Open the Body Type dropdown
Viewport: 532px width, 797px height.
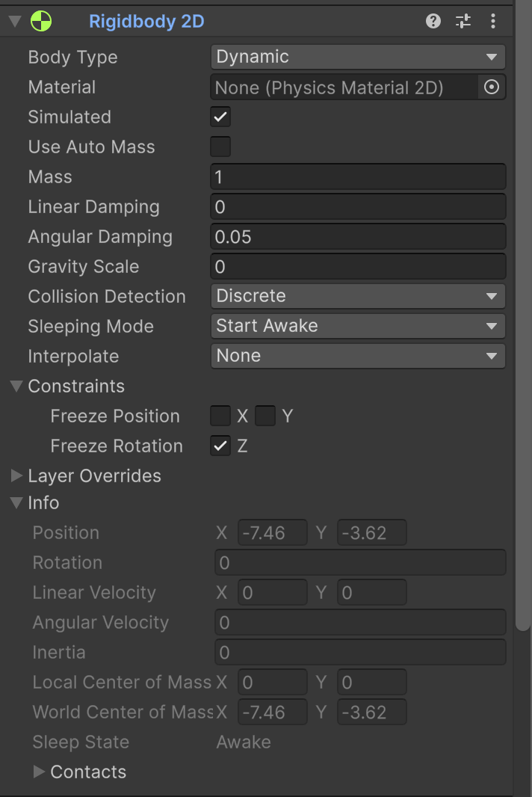tap(358, 57)
